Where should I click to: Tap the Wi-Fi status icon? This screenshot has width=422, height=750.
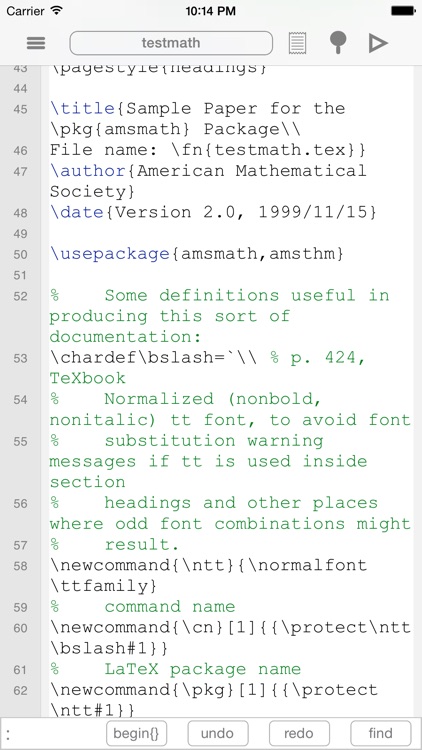click(56, 11)
